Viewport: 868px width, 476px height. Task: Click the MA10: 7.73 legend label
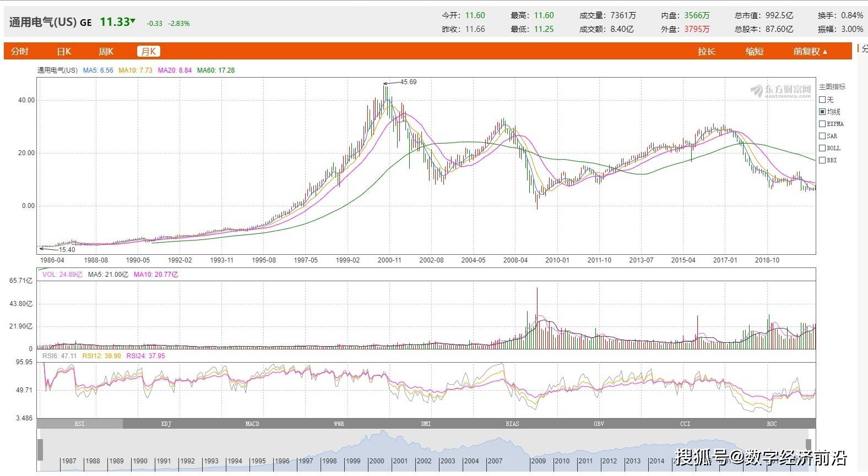(x=135, y=70)
